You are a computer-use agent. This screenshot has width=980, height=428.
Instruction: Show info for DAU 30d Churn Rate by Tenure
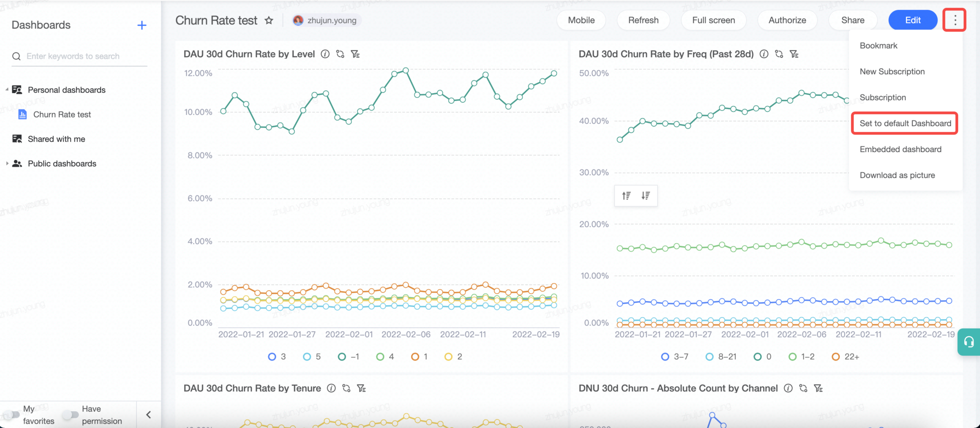pyautogui.click(x=331, y=388)
